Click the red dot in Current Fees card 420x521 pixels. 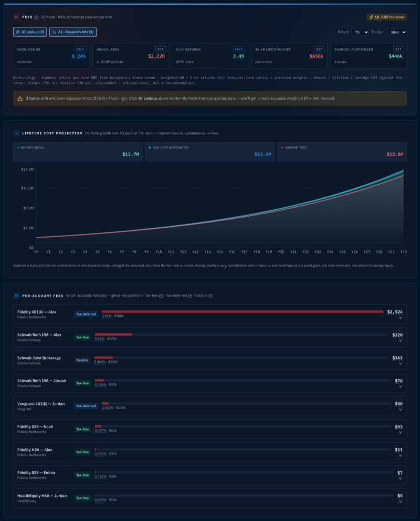[x=282, y=147]
